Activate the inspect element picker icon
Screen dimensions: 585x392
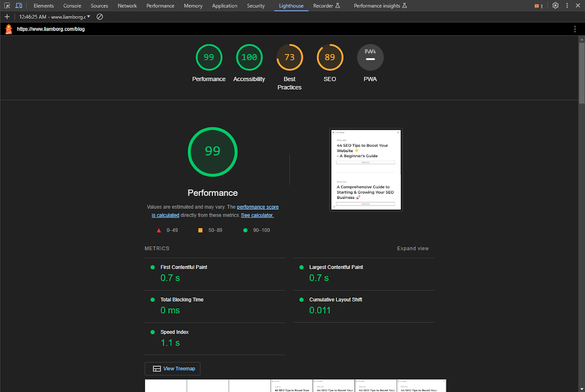pos(7,5)
